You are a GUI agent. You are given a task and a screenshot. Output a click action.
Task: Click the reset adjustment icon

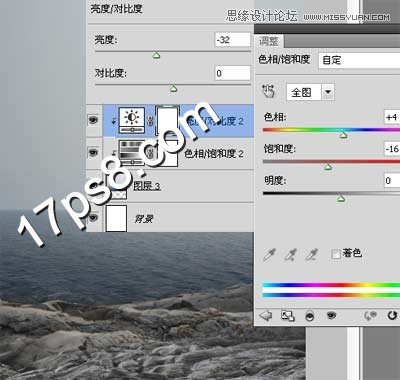click(392, 315)
